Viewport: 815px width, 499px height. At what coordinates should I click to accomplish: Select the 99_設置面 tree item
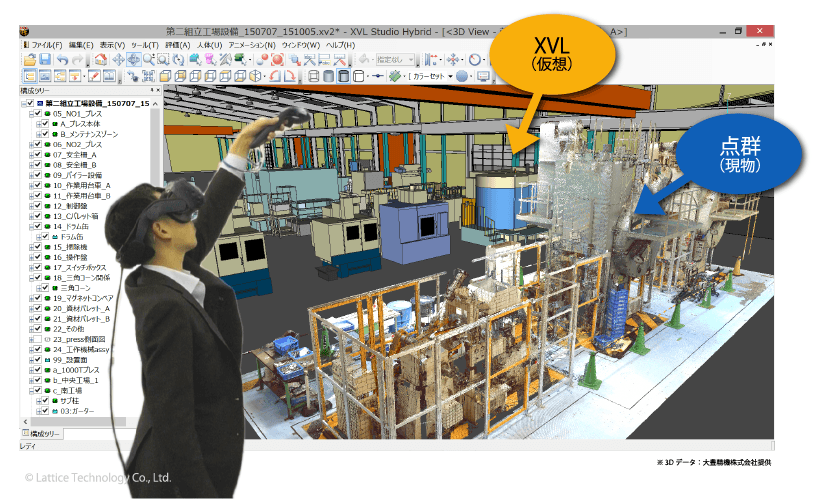(71, 360)
